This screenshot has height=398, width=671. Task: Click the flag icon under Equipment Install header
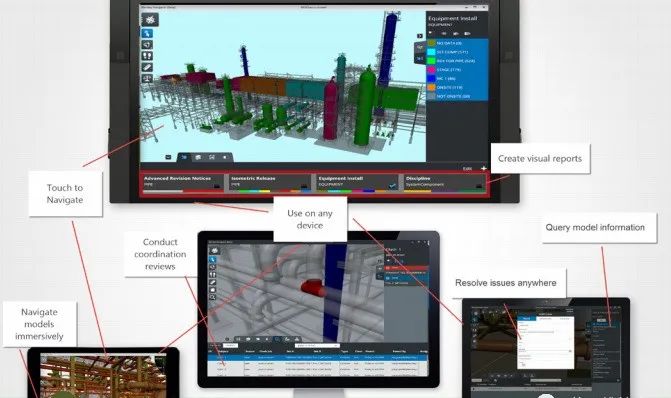click(x=431, y=33)
